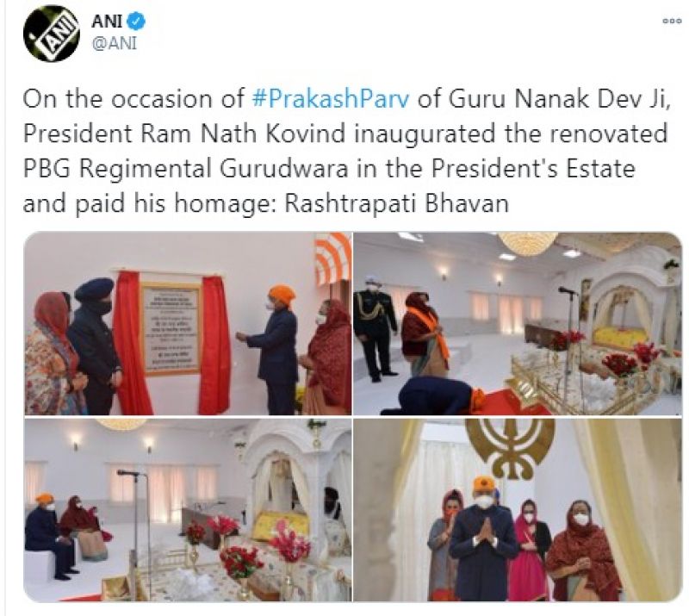Open the photo of President bowing
This screenshot has width=689, height=616.
point(518,323)
